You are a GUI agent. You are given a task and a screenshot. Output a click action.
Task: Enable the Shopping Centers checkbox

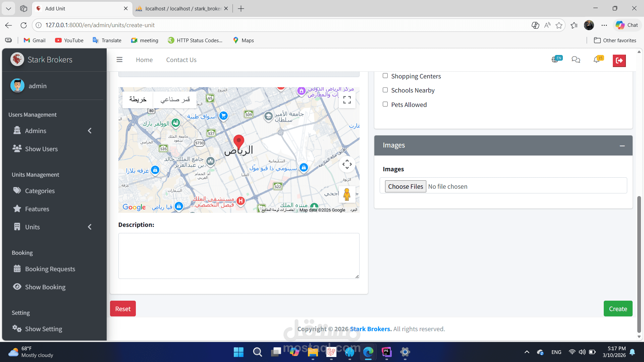click(x=385, y=76)
